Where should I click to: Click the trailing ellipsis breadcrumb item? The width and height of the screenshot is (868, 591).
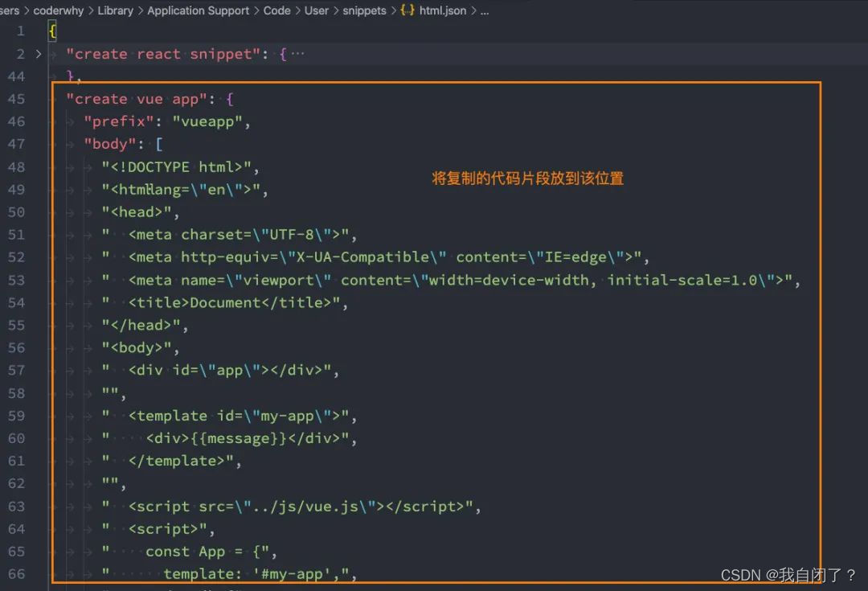click(485, 10)
